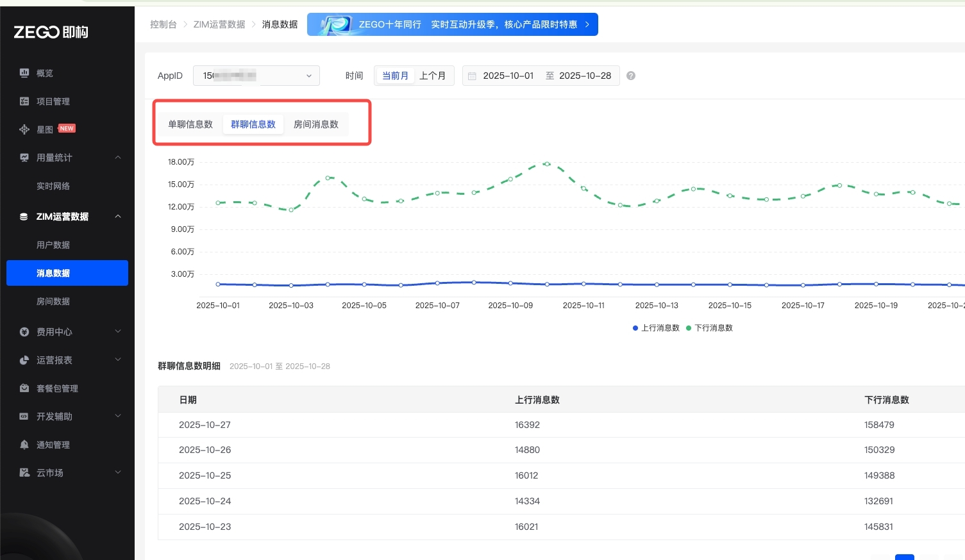The height and width of the screenshot is (560, 965).
Task: Click the 项目管理 project management icon
Action: pyautogui.click(x=24, y=101)
